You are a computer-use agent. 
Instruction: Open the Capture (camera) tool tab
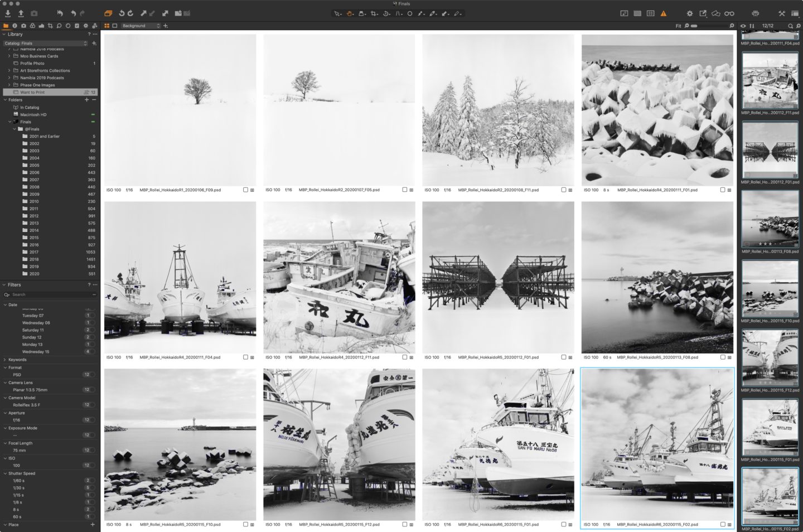23,26
